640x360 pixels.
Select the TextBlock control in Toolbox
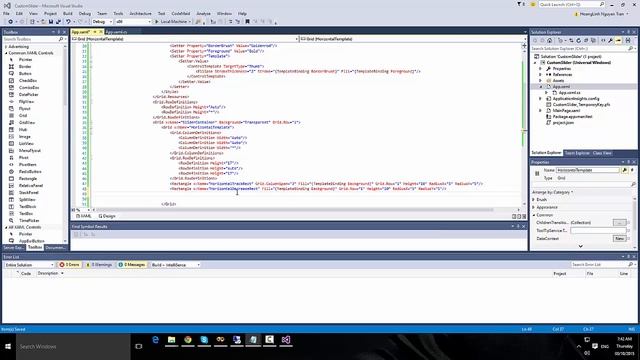coord(27,207)
